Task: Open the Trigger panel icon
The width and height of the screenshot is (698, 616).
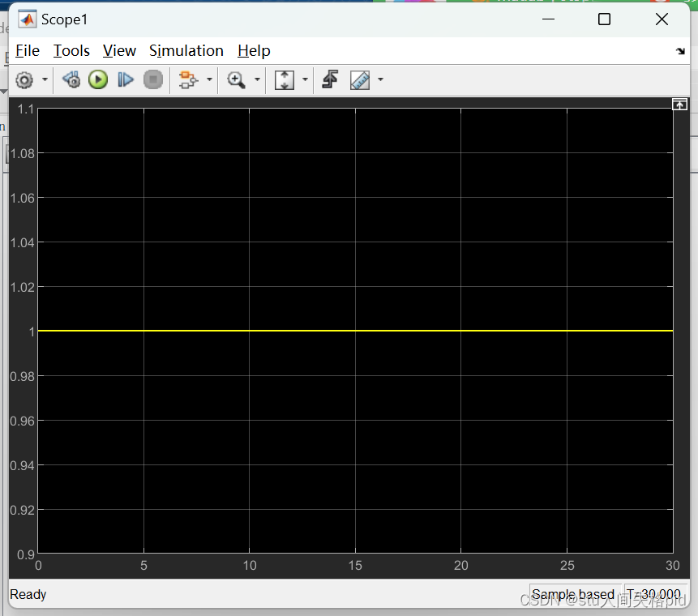Action: [x=331, y=79]
